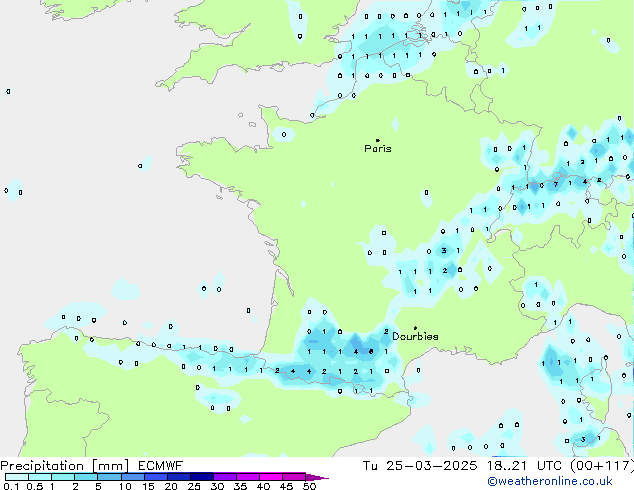Click the 10–15 mm legend swatch
The width and height of the screenshot is (634, 490).
(133, 477)
